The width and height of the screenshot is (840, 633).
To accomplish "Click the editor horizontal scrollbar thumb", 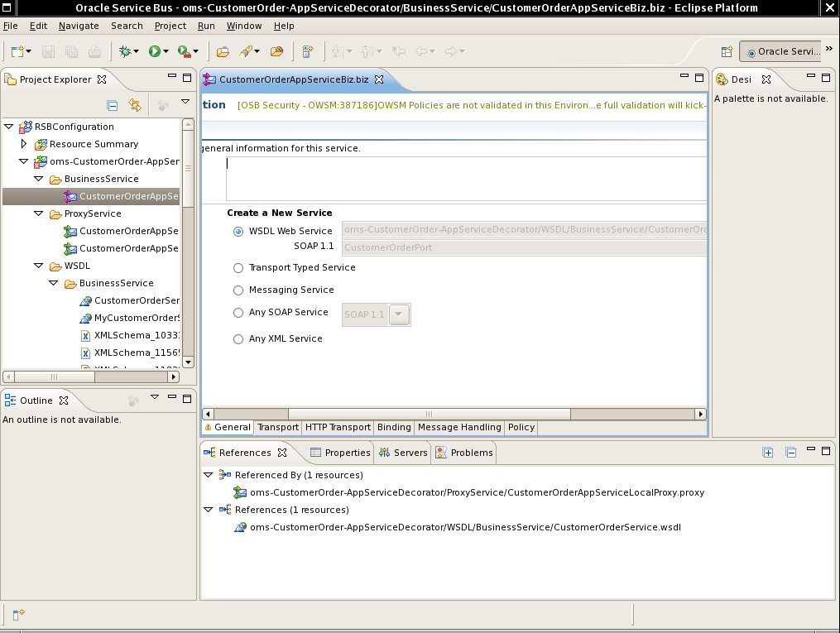I will point(430,414).
